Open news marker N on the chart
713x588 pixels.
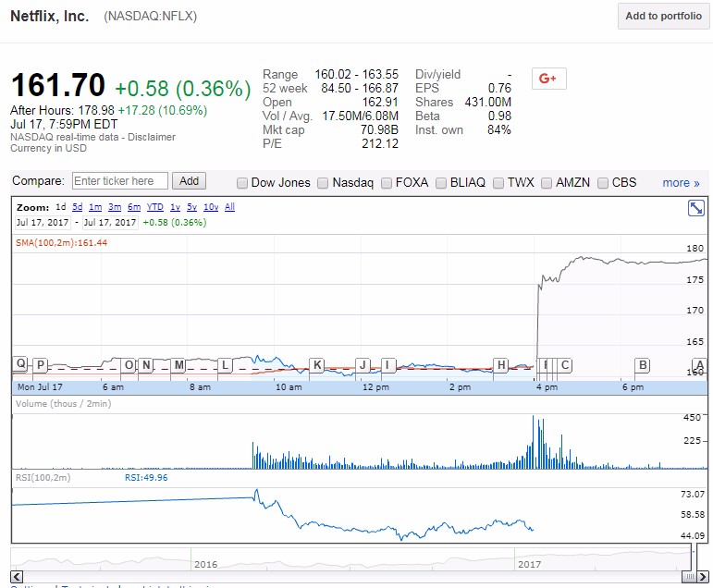tap(146, 365)
